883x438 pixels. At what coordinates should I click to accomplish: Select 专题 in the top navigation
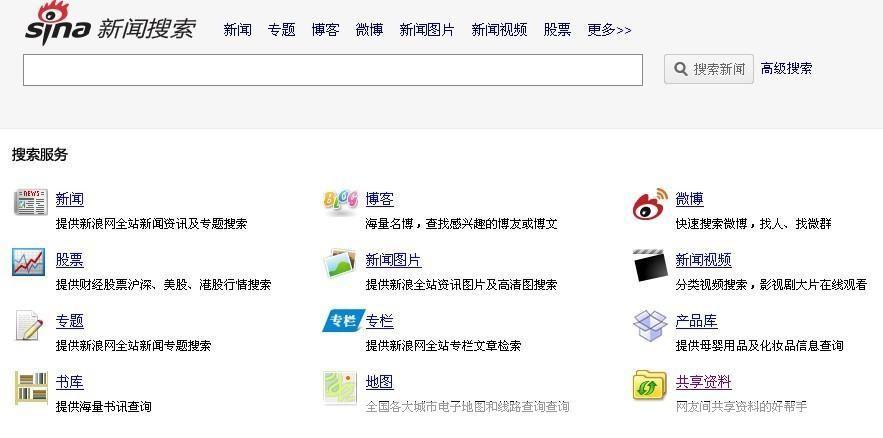click(282, 30)
